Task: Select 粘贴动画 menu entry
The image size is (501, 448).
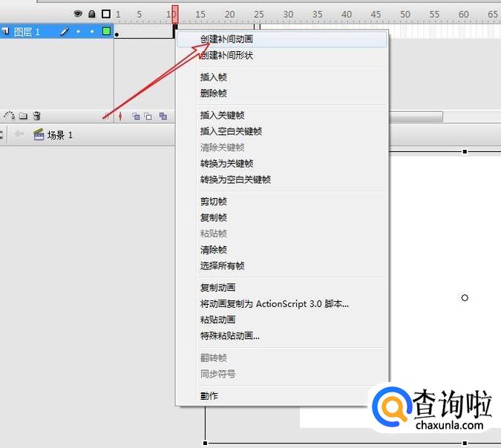Action: 282,320
